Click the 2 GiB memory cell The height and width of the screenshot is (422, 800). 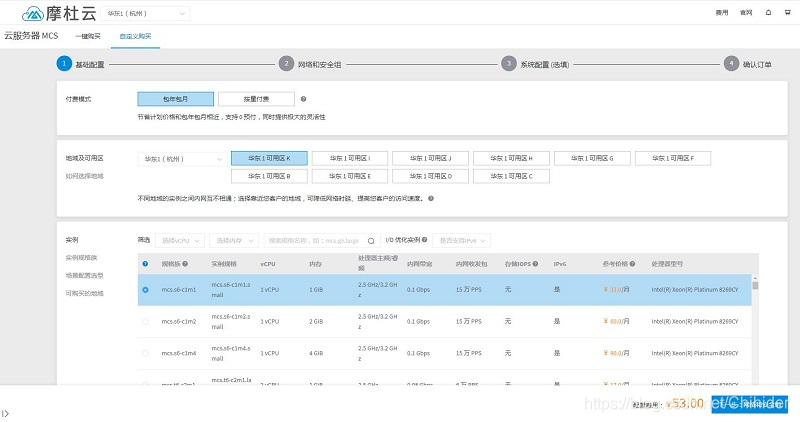click(x=316, y=321)
